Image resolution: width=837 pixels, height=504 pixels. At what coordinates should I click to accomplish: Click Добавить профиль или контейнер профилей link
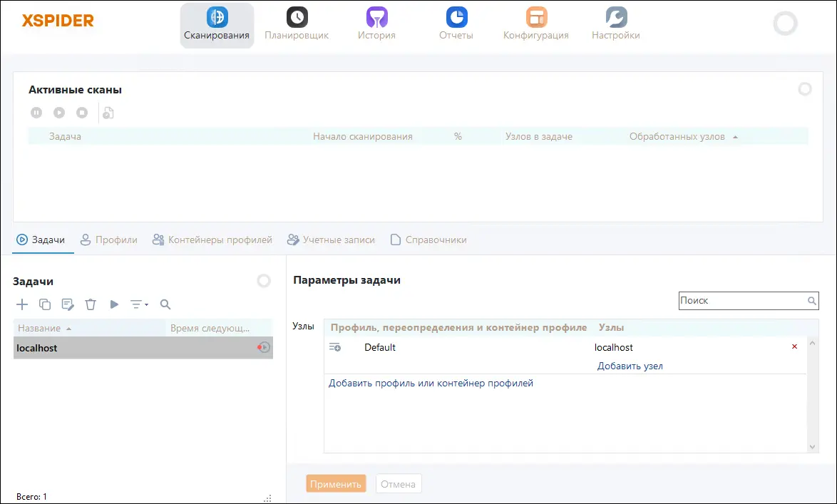pos(431,384)
